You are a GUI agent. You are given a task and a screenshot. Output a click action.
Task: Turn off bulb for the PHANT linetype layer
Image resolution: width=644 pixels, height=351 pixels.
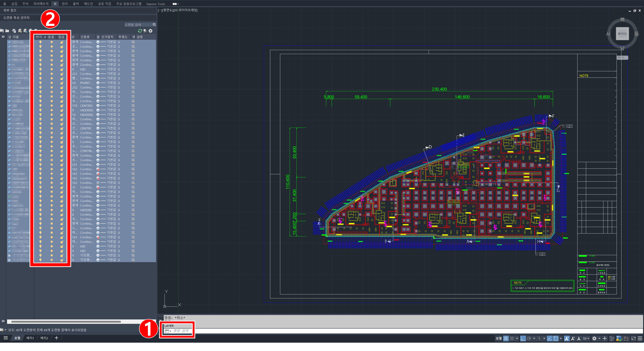click(40, 83)
